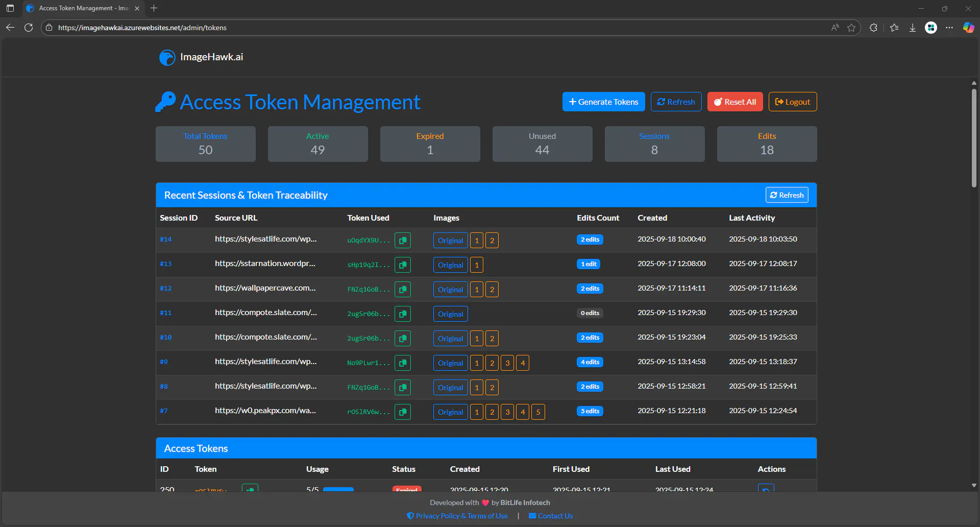Click Generate Tokens button
Image resolution: width=980 pixels, height=527 pixels.
tap(603, 102)
